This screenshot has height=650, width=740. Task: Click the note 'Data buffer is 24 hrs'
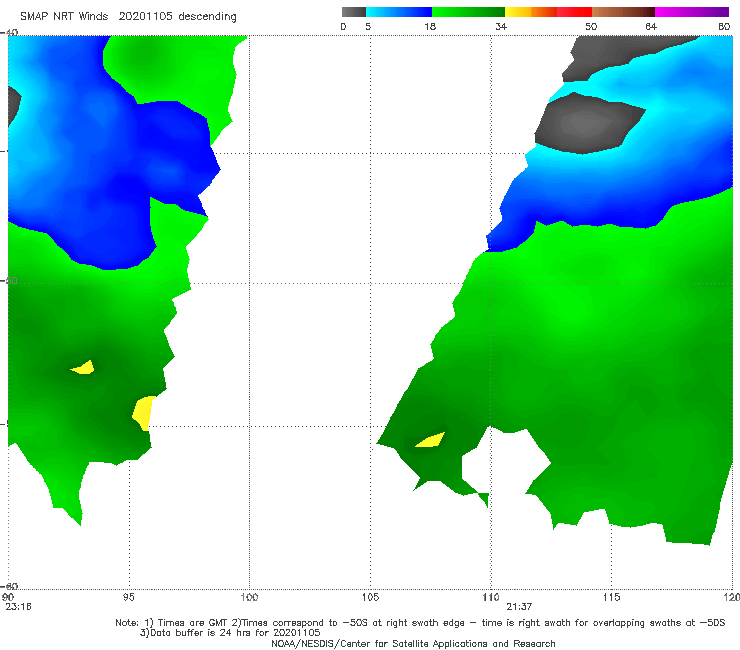[x=202, y=633]
